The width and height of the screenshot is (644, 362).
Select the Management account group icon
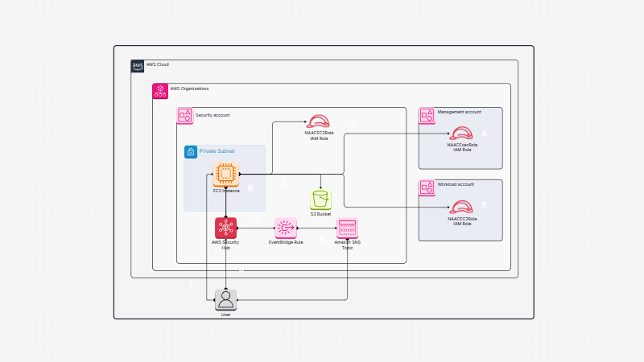pos(427,116)
